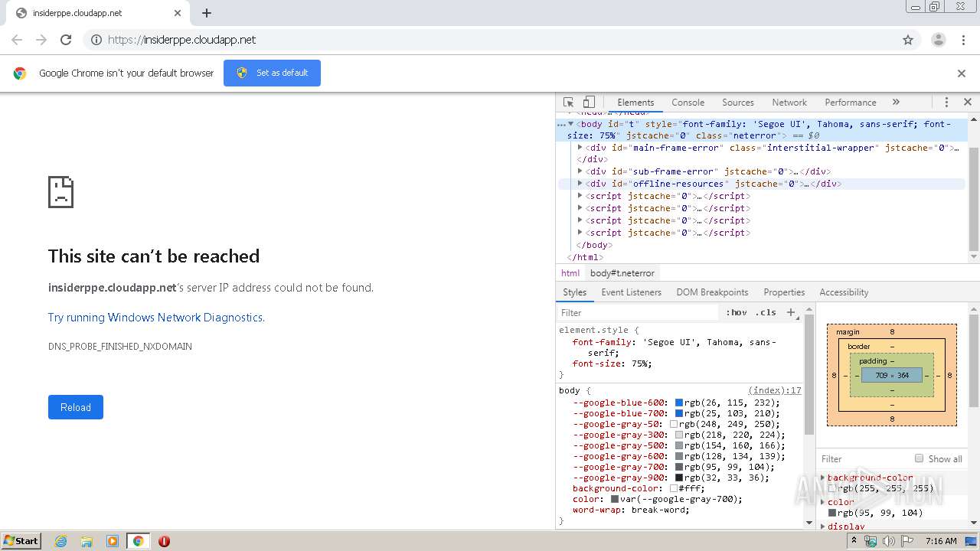Add new style rule plus icon
The height and width of the screenshot is (551, 980).
(791, 312)
